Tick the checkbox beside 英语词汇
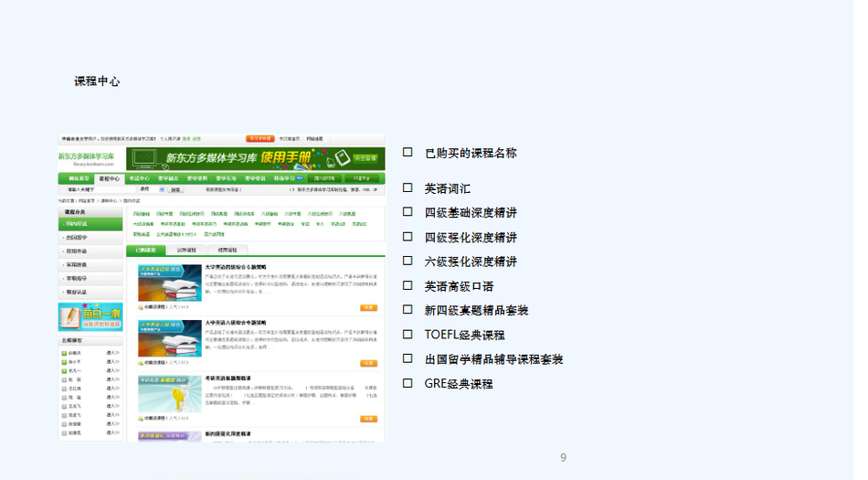This screenshot has height=480, width=868. (x=408, y=187)
